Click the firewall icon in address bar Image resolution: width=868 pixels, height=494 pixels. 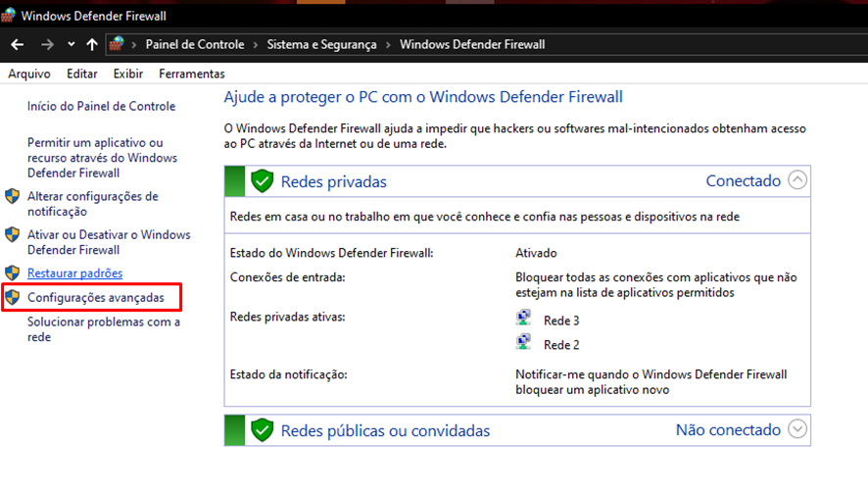coord(117,44)
